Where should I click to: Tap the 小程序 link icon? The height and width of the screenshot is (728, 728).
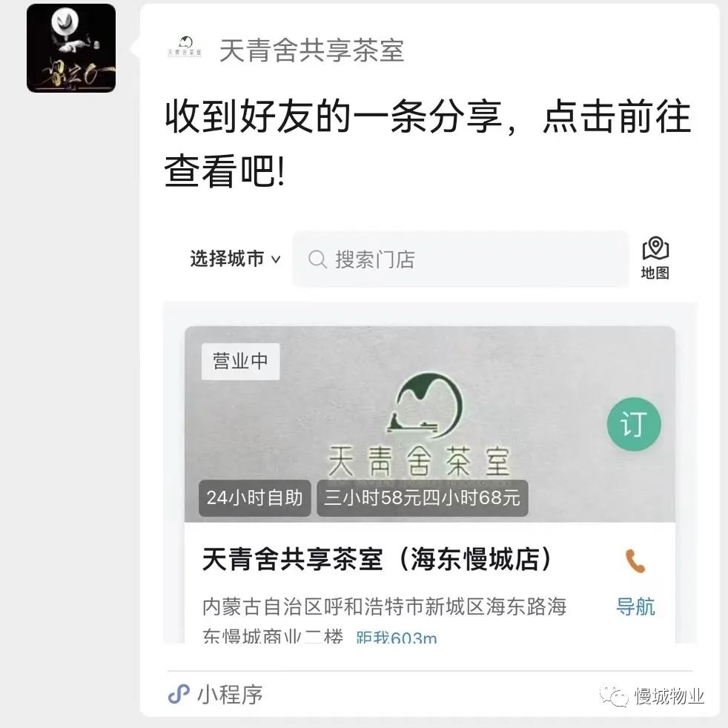[x=179, y=695]
